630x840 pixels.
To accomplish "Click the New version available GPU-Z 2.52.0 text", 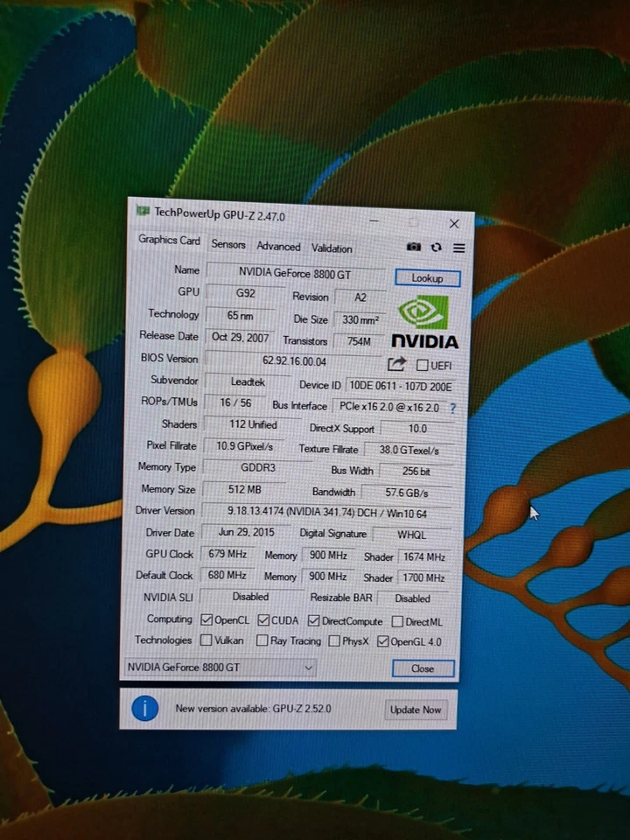I will [253, 708].
